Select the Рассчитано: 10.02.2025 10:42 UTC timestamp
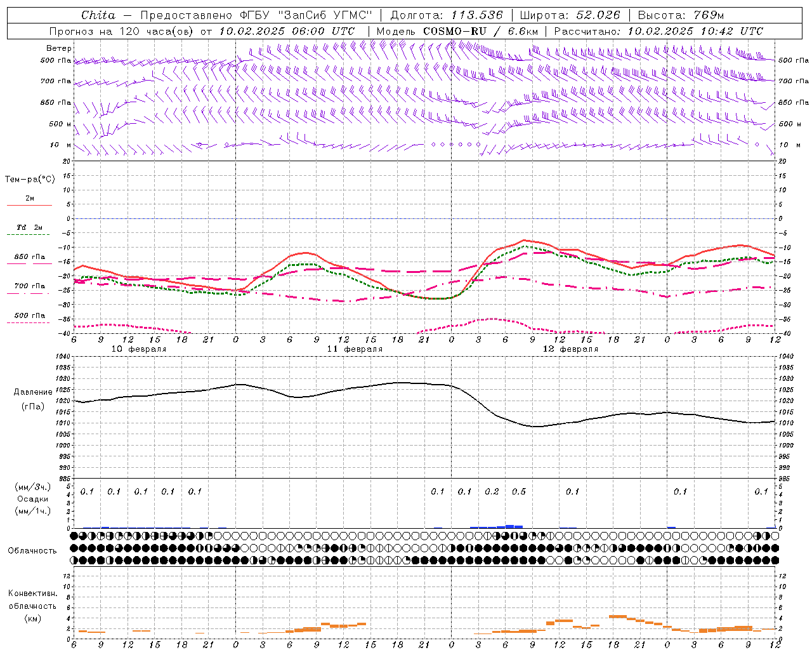Image resolution: width=812 pixels, height=650 pixels. click(658, 31)
